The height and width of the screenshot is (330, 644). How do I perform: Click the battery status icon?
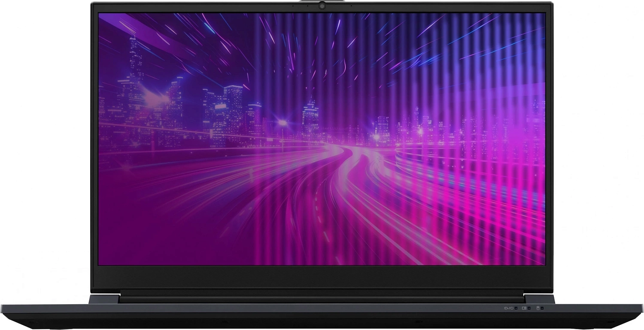click(x=524, y=308)
